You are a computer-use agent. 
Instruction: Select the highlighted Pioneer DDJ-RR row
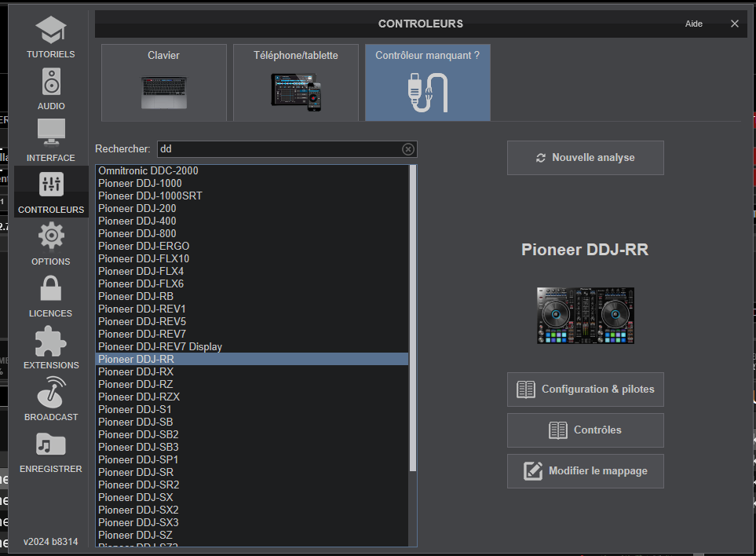coord(252,359)
